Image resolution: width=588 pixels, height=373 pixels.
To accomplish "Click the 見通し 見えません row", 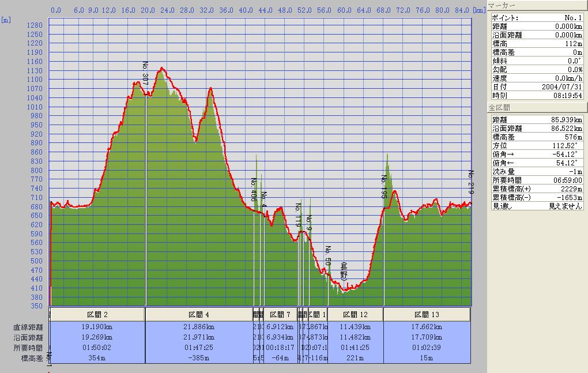I will 536,206.
